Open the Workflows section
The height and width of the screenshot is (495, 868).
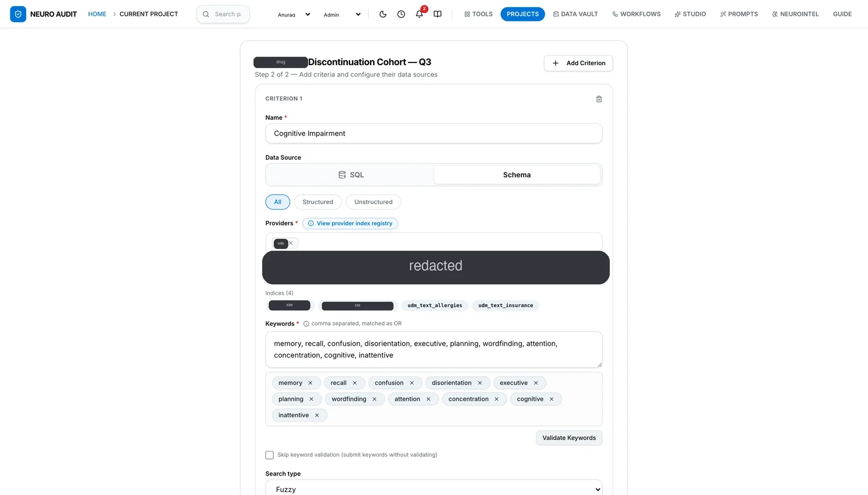click(636, 14)
